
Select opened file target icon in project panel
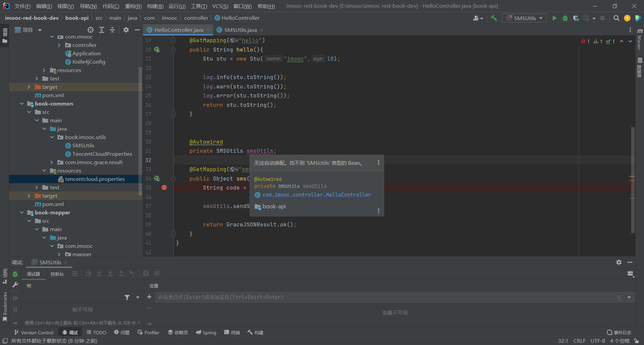[x=91, y=30]
